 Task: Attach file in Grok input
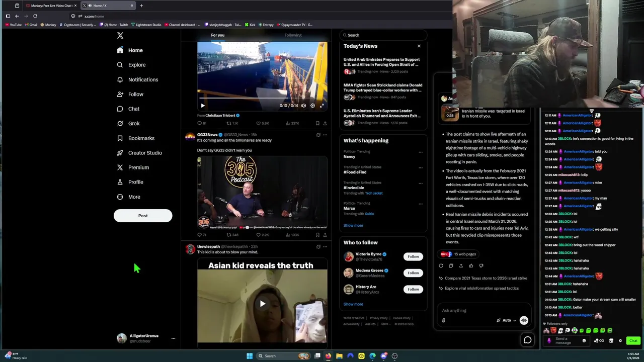pyautogui.click(x=443, y=320)
